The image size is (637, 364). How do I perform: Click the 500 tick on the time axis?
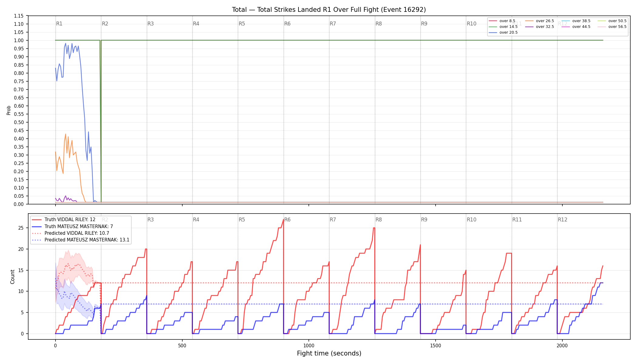tap(182, 345)
